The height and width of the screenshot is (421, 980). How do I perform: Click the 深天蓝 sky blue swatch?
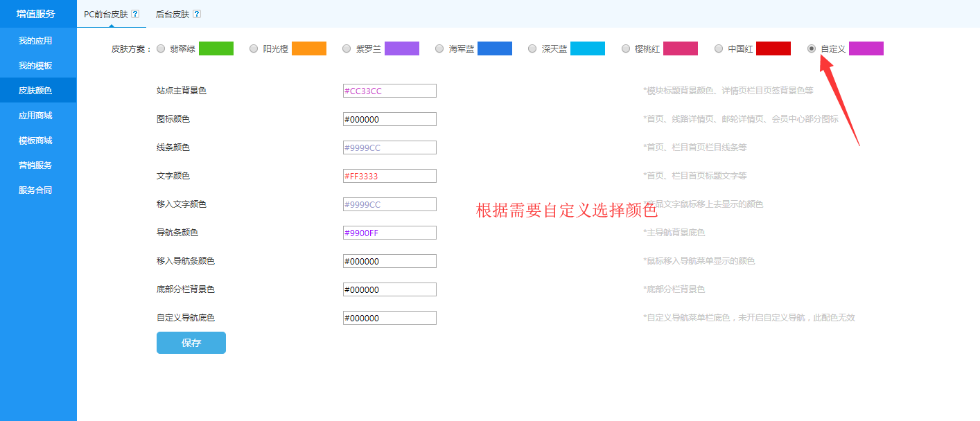[x=588, y=48]
